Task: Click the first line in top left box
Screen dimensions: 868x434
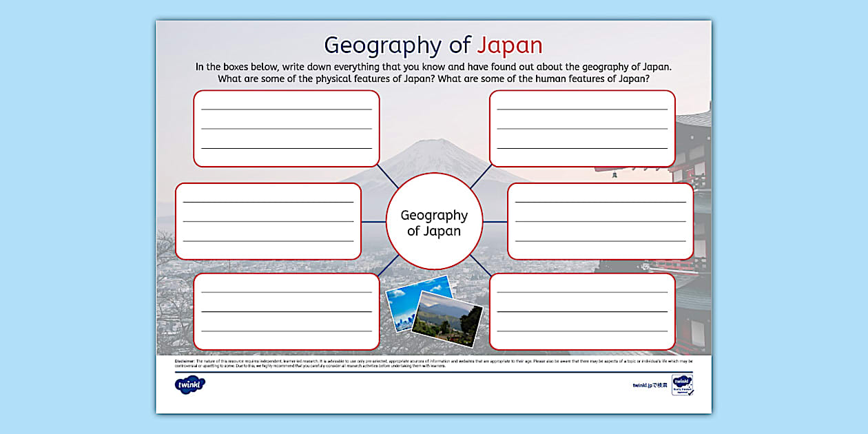Action: pyautogui.click(x=286, y=110)
